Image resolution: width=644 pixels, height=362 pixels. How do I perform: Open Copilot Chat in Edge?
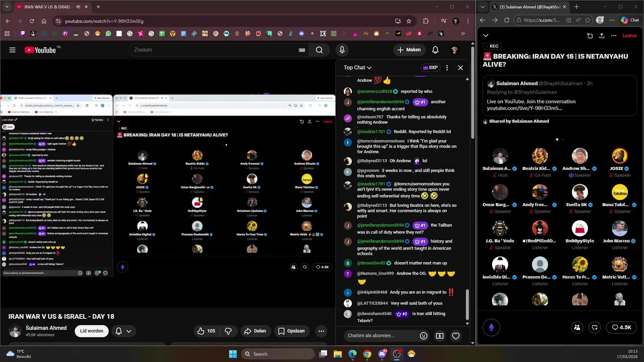630,20
